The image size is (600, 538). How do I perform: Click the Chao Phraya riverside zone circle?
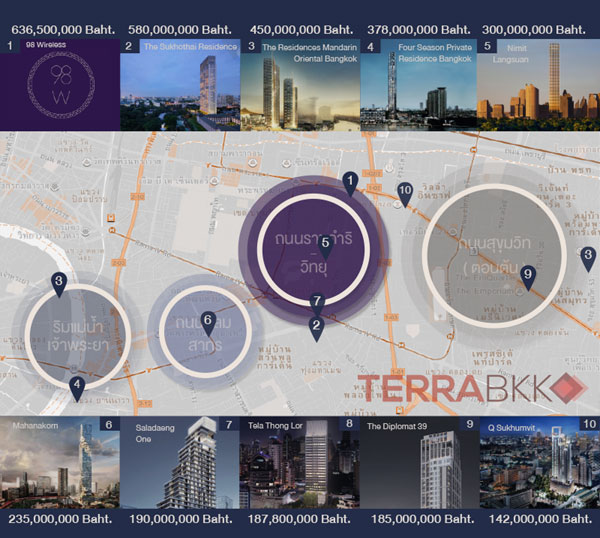tap(78, 336)
